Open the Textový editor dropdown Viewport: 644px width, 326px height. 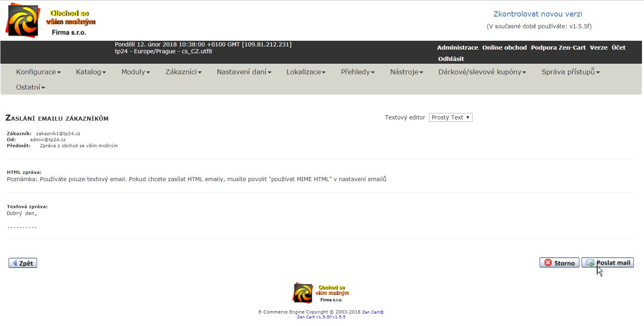pyautogui.click(x=450, y=117)
